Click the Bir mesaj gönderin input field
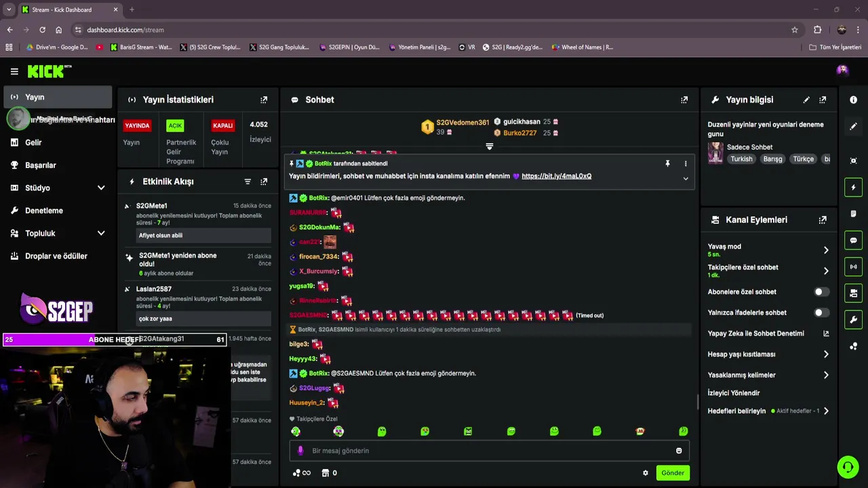 490,451
